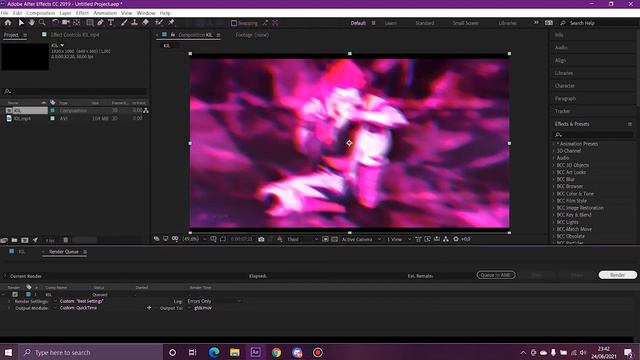Open the Animation menu
Screen dimensions: 640x360
point(105,13)
